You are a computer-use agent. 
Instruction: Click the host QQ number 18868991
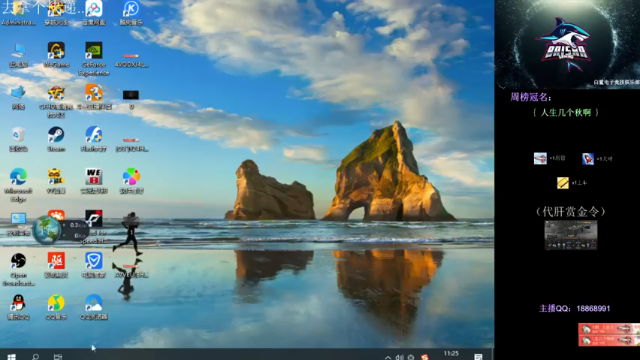pyautogui.click(x=593, y=309)
